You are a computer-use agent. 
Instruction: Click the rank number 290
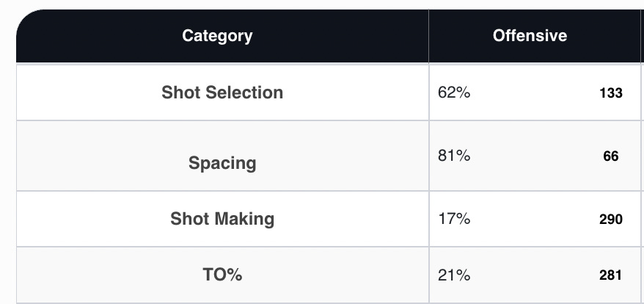tap(611, 220)
